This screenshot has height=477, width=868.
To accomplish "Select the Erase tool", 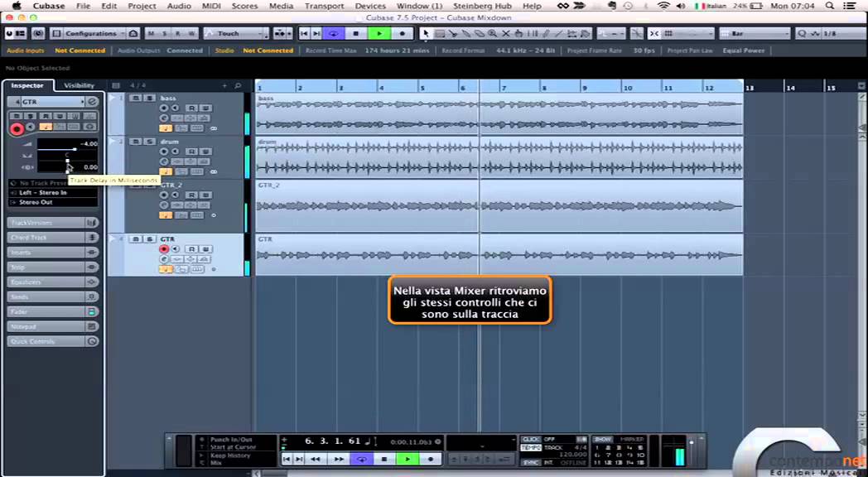I will pyautogui.click(x=480, y=34).
